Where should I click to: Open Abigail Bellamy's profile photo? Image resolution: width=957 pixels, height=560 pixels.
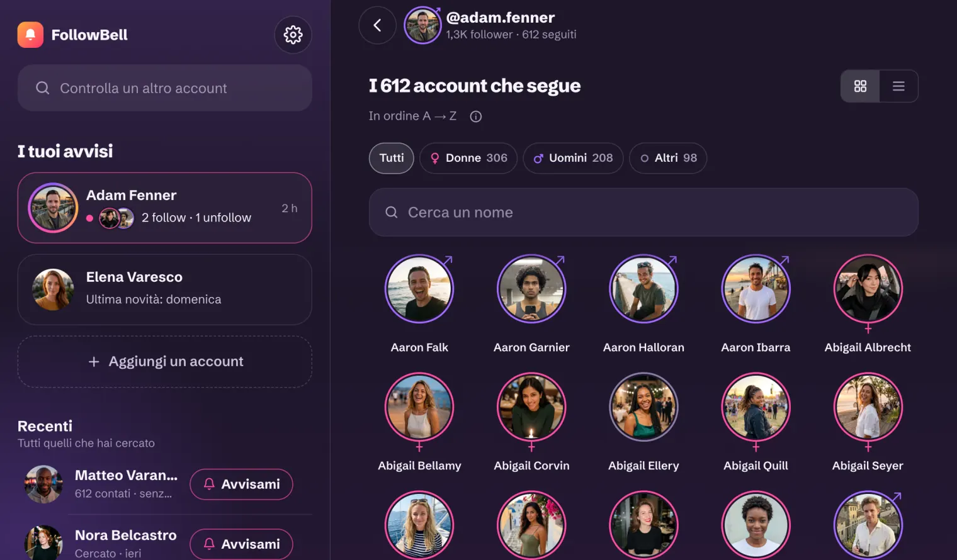pos(419,407)
